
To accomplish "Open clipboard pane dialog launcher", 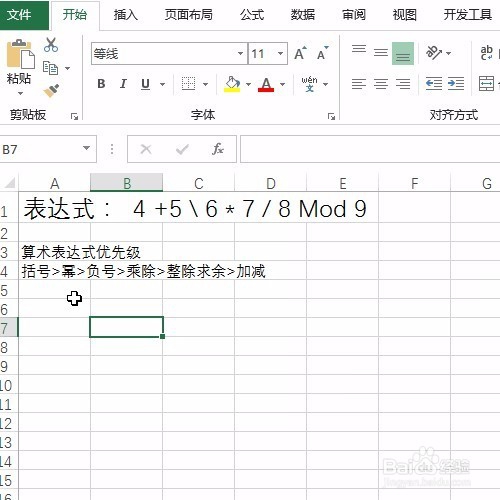I will [74, 116].
